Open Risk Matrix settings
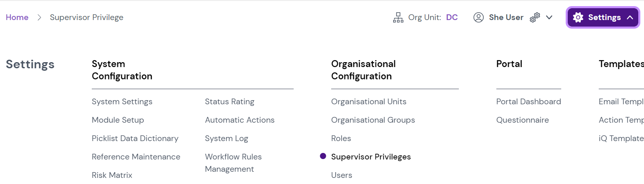The image size is (644, 184). pyautogui.click(x=112, y=175)
